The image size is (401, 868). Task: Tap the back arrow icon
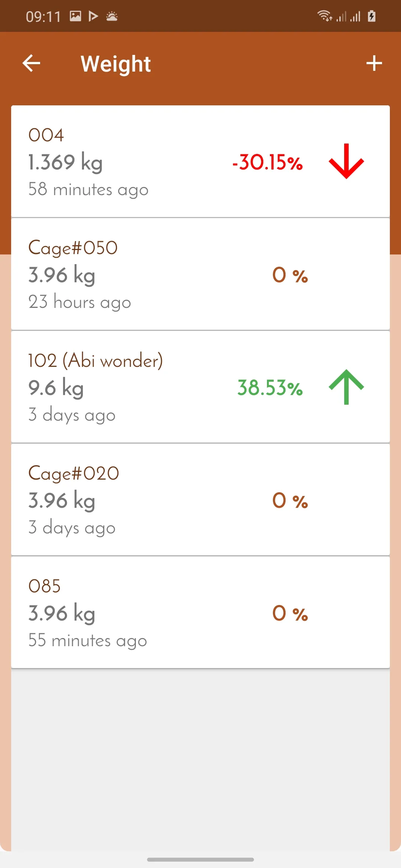[31, 63]
